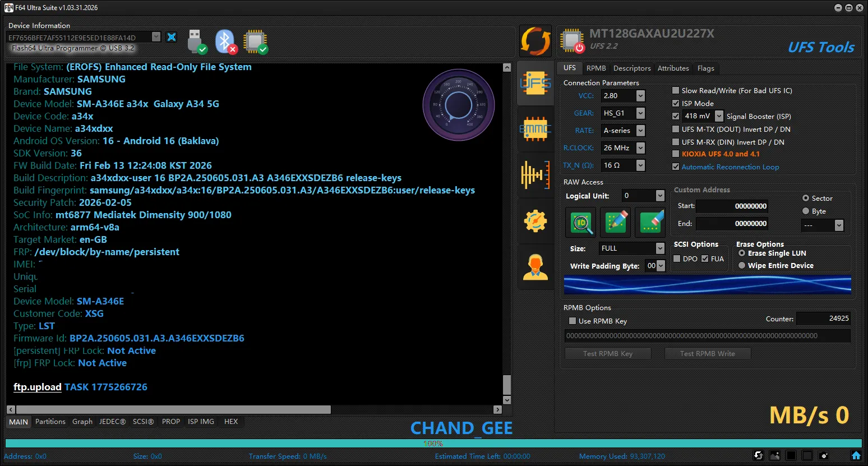This screenshot has height=466, width=868.
Task: Switch to the RPMB tab
Action: pos(595,68)
